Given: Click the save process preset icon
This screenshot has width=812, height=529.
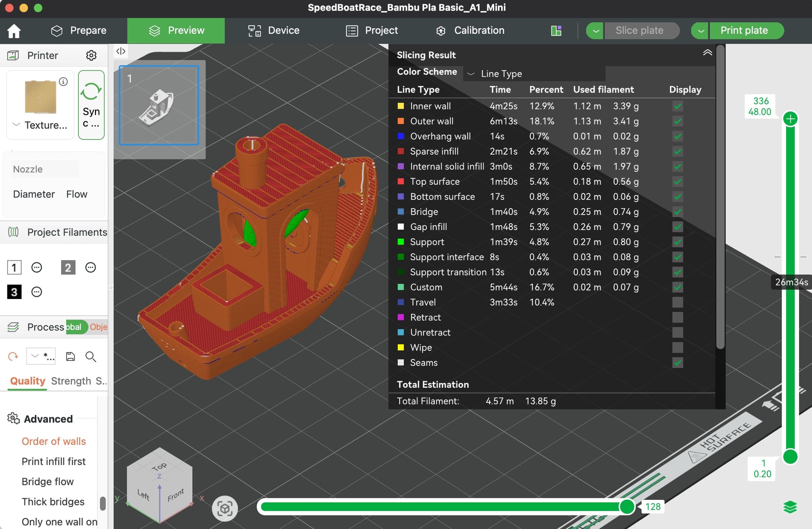Looking at the screenshot, I should 71,357.
